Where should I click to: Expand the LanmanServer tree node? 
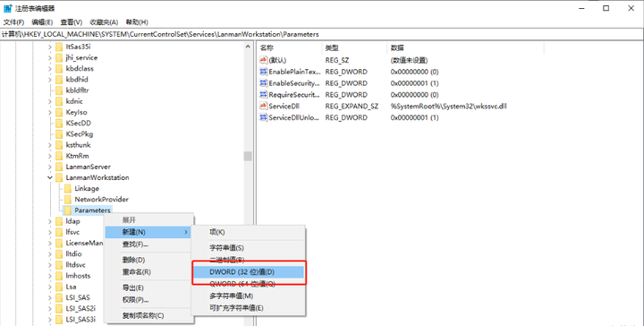tap(50, 167)
